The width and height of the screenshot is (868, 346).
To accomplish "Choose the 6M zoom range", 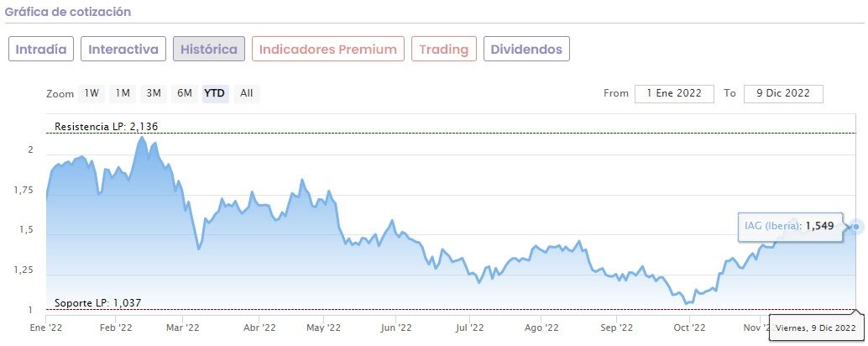I will coord(185,93).
